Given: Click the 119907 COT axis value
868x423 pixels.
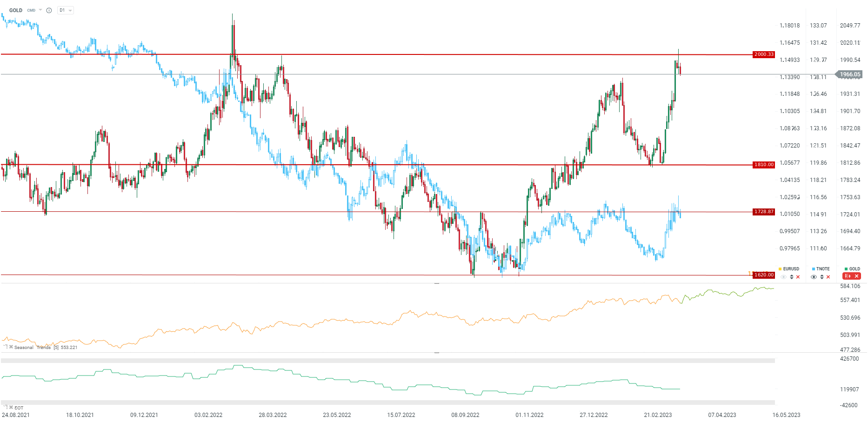Looking at the screenshot, I should (x=849, y=389).
